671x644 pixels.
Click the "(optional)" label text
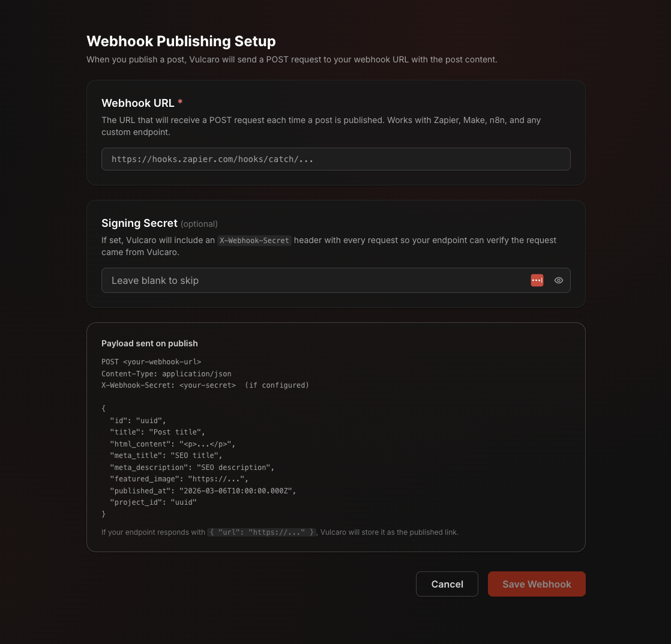coord(199,224)
